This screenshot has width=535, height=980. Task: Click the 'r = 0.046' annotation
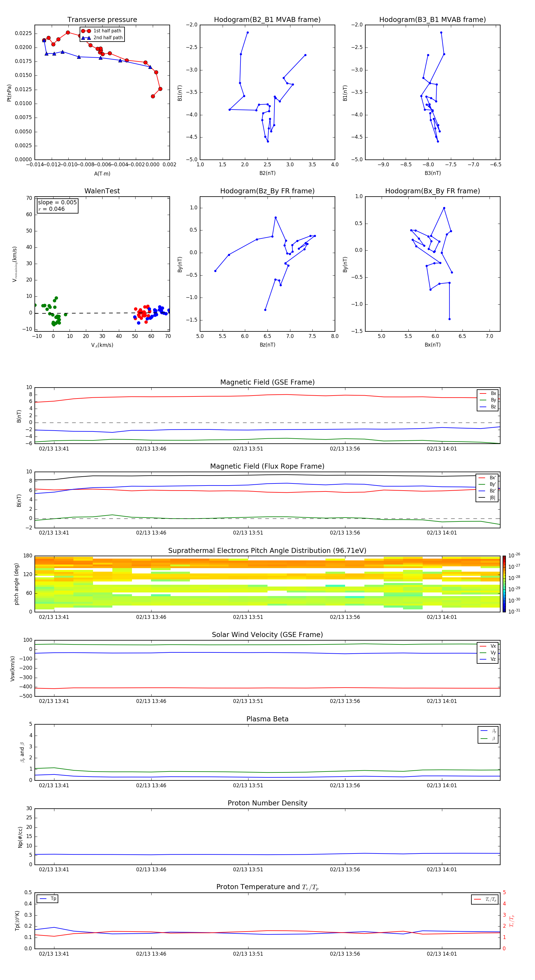pyautogui.click(x=51, y=209)
